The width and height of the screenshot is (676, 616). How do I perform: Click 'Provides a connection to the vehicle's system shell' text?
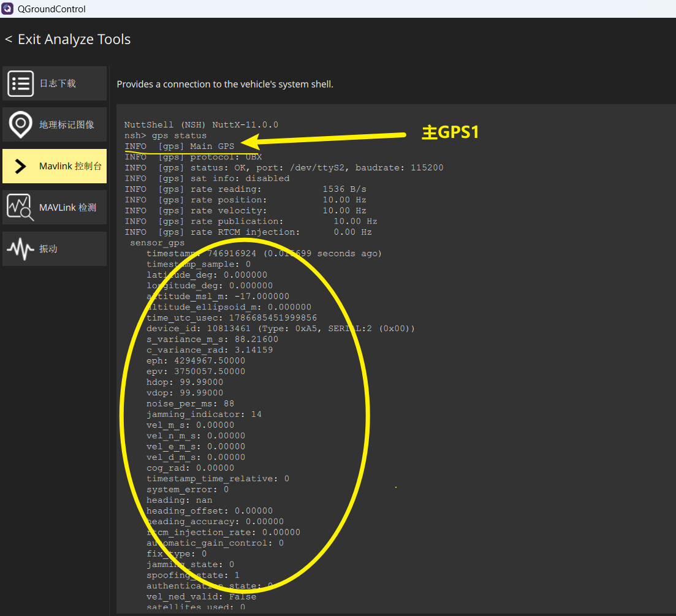(x=225, y=84)
